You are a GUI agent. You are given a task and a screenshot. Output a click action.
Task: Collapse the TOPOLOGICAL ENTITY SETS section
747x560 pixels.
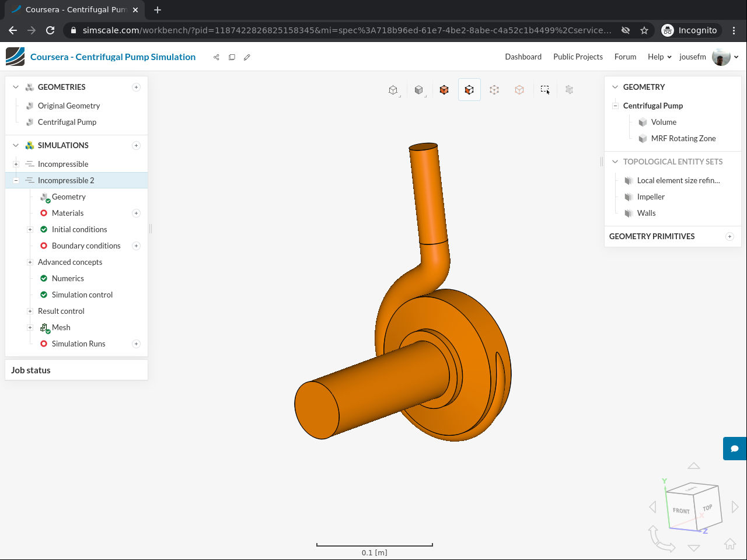(x=615, y=162)
